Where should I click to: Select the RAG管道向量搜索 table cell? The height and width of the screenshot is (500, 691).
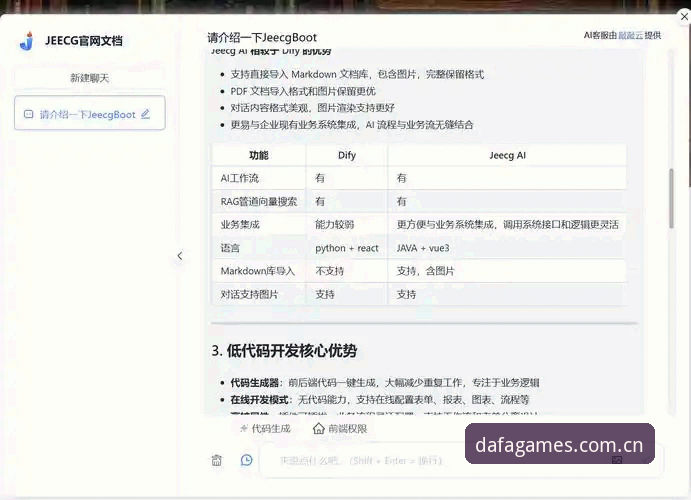259,201
